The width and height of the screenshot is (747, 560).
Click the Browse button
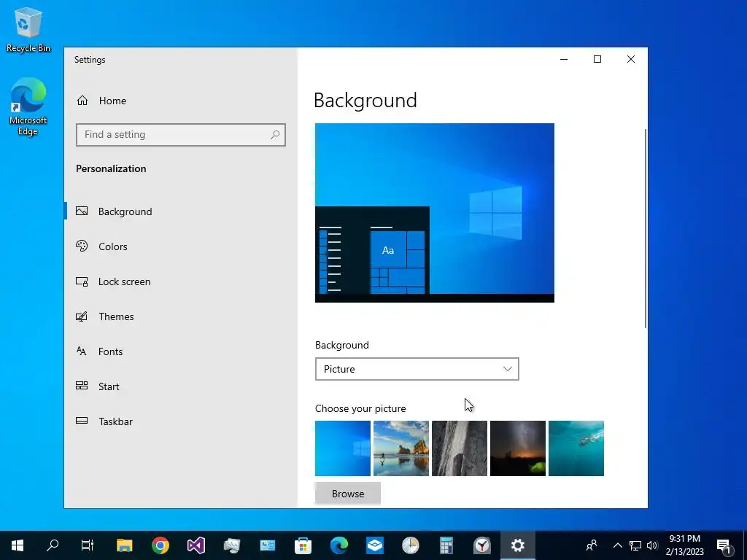tap(348, 494)
